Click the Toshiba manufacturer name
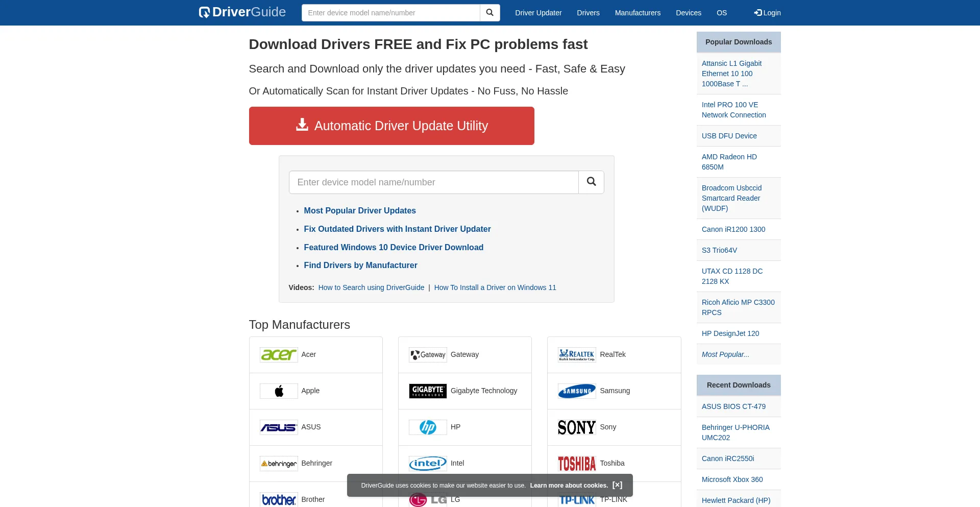980x507 pixels. tap(612, 463)
